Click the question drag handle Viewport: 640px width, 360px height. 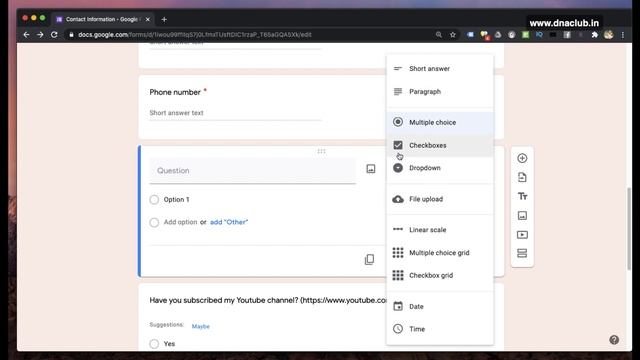tap(321, 151)
